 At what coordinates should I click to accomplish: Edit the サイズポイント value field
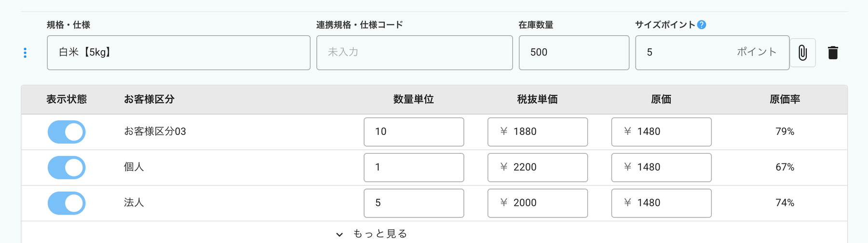(x=712, y=53)
